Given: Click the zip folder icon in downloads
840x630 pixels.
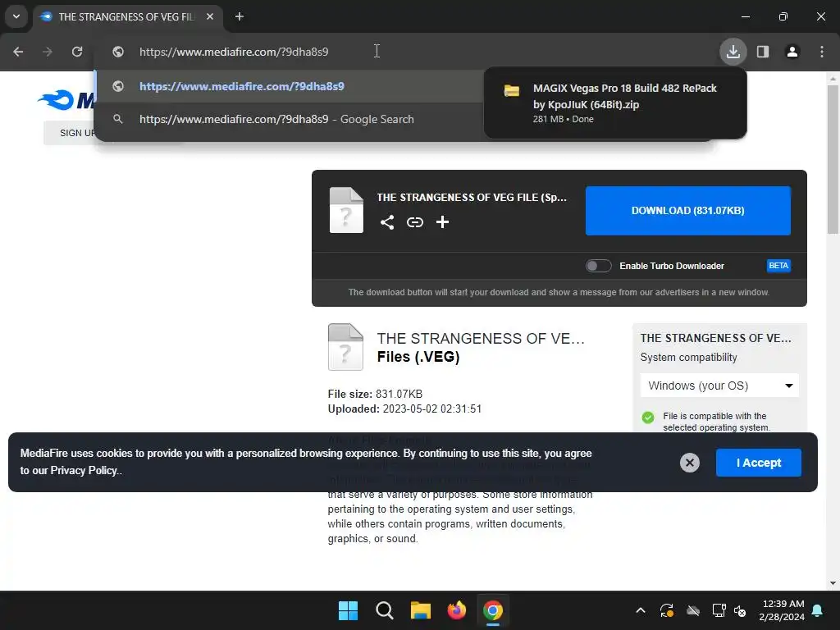Looking at the screenshot, I should coord(512,90).
